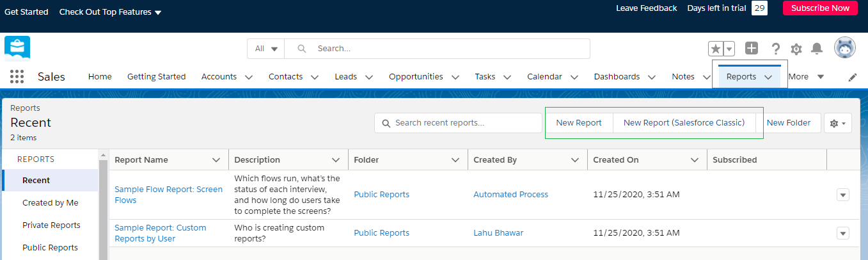Open Description column header menu
The height and width of the screenshot is (260, 868).
click(335, 160)
